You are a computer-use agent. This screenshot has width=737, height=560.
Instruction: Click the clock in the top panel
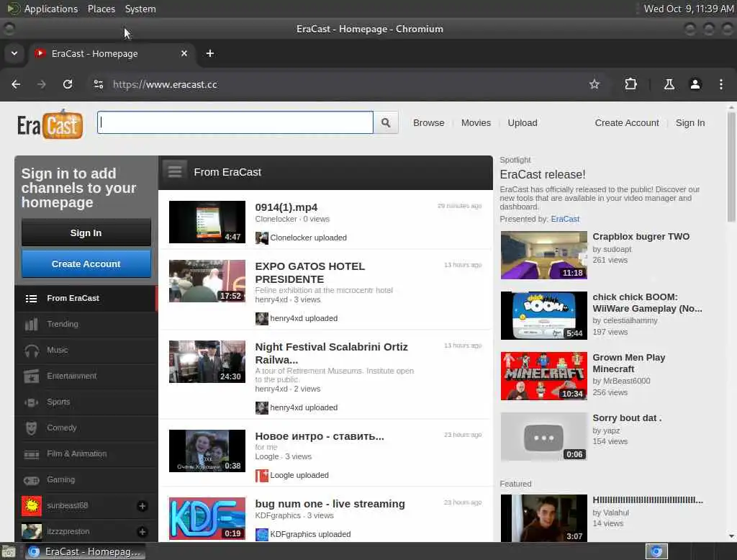point(689,9)
